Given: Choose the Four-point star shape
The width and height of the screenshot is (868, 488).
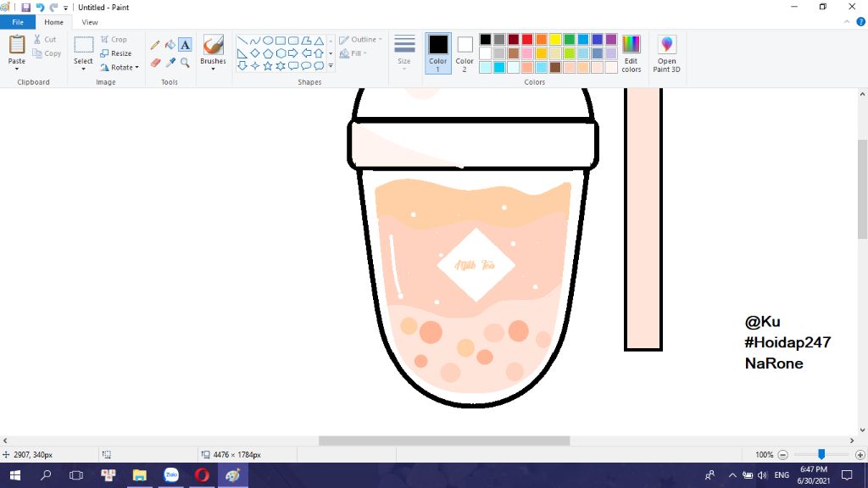Looking at the screenshot, I should point(255,66).
